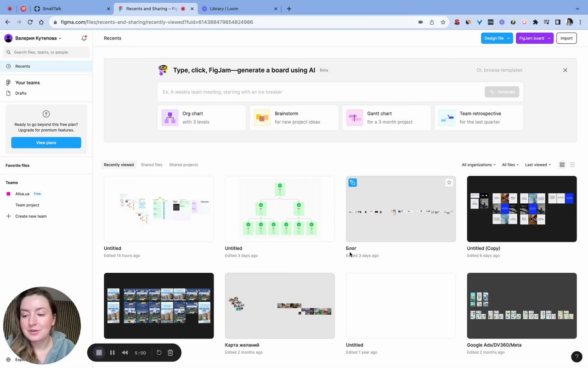Click the plus icon for Create new team

[x=8, y=216]
